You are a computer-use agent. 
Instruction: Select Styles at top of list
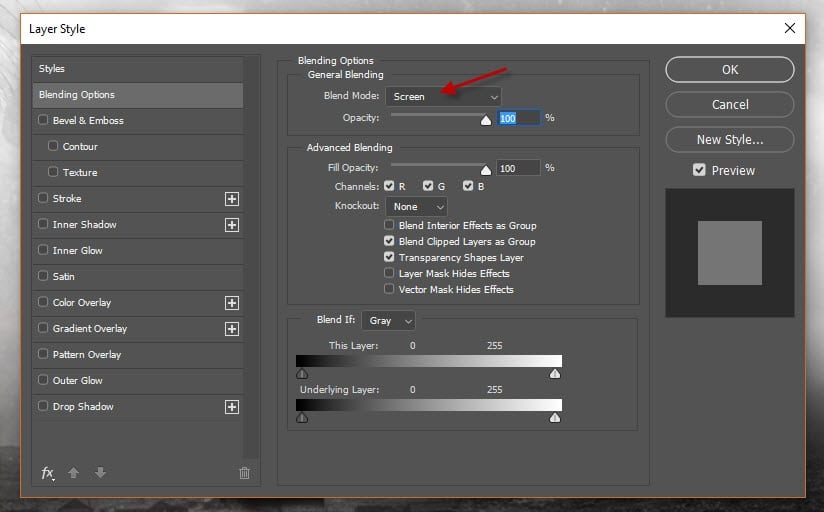[x=137, y=69]
